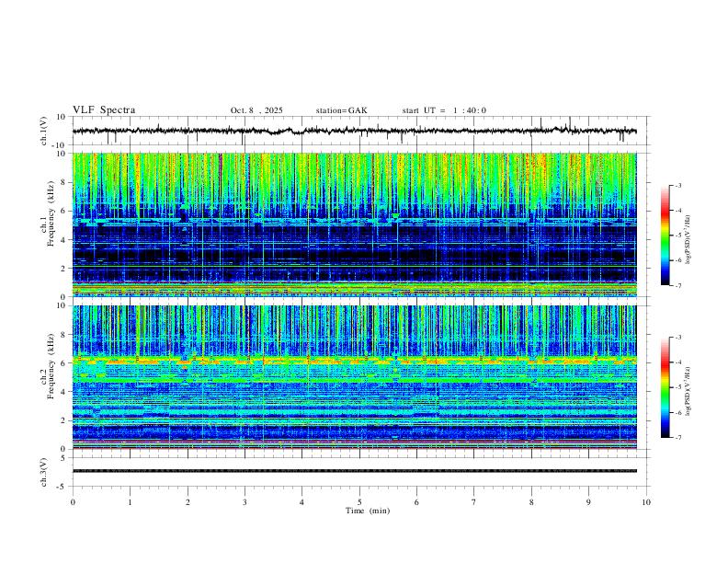Click the time axis tick label "3"

pyautogui.click(x=245, y=502)
